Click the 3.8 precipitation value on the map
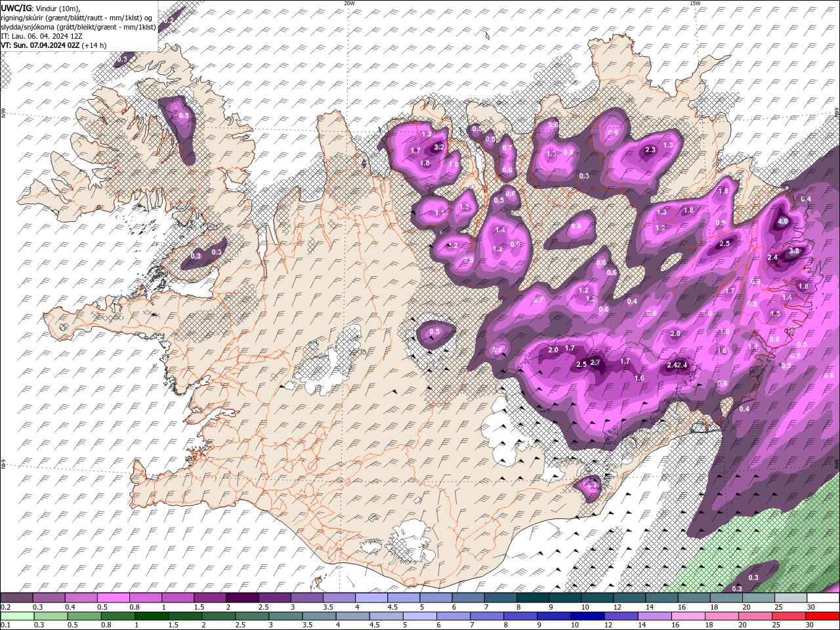840x630 pixels. coord(794,251)
